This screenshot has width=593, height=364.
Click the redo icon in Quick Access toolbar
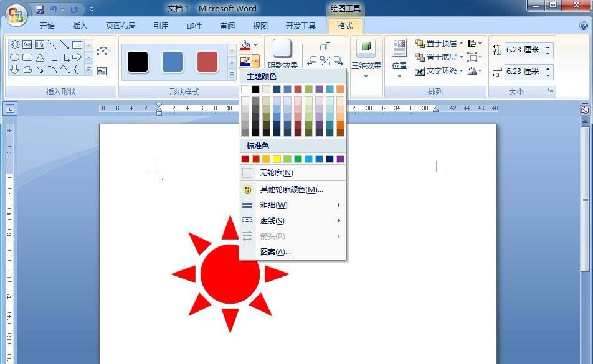click(x=74, y=9)
